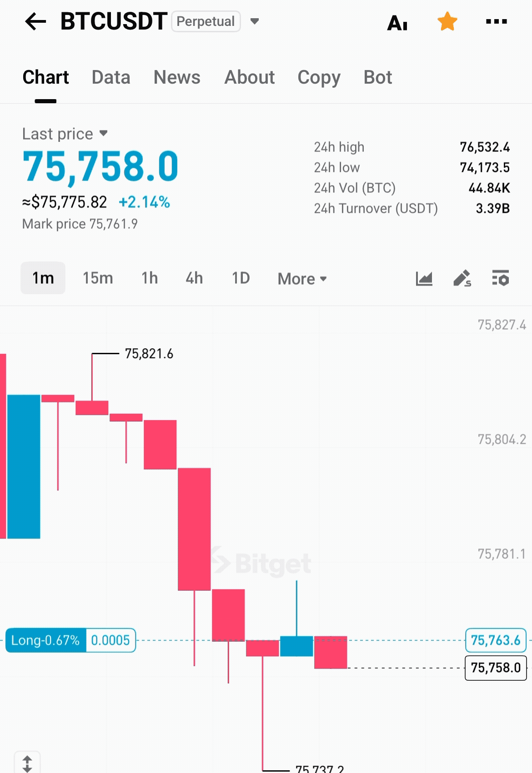Viewport: 532px width, 773px height.
Task: Select the drawing pencil tool icon
Action: pyautogui.click(x=462, y=278)
